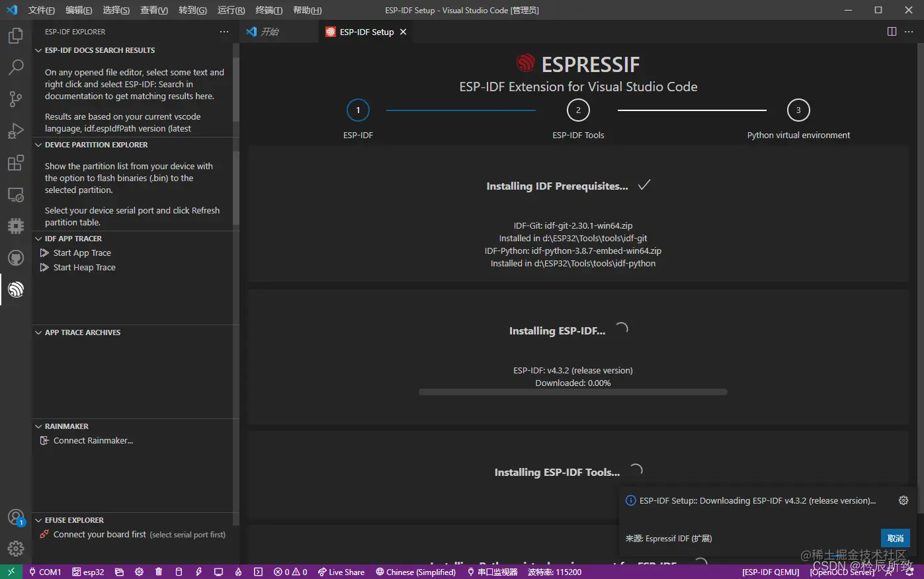Click [ESP-IDF QEMU] status bar item

[771, 572]
